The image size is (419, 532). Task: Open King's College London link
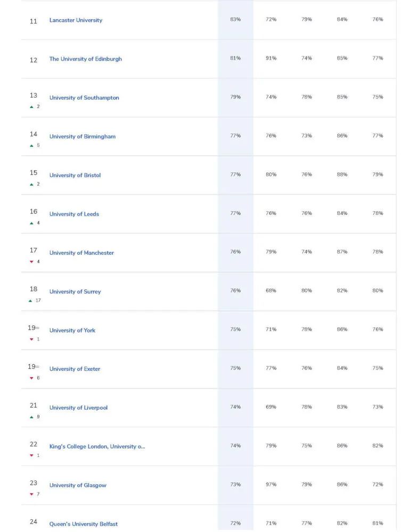(x=97, y=446)
